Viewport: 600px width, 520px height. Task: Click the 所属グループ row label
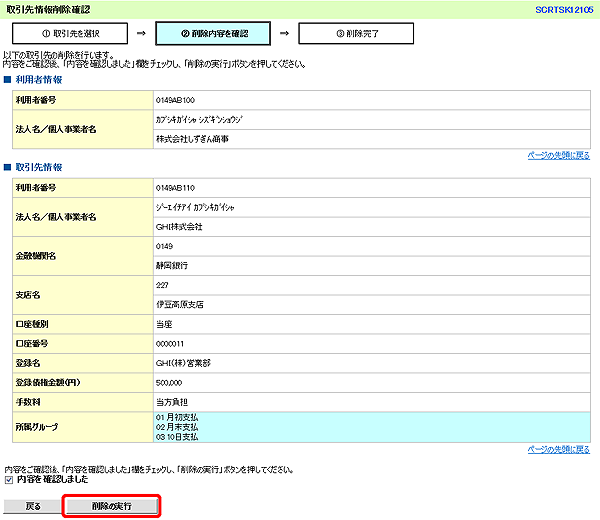tap(37, 427)
